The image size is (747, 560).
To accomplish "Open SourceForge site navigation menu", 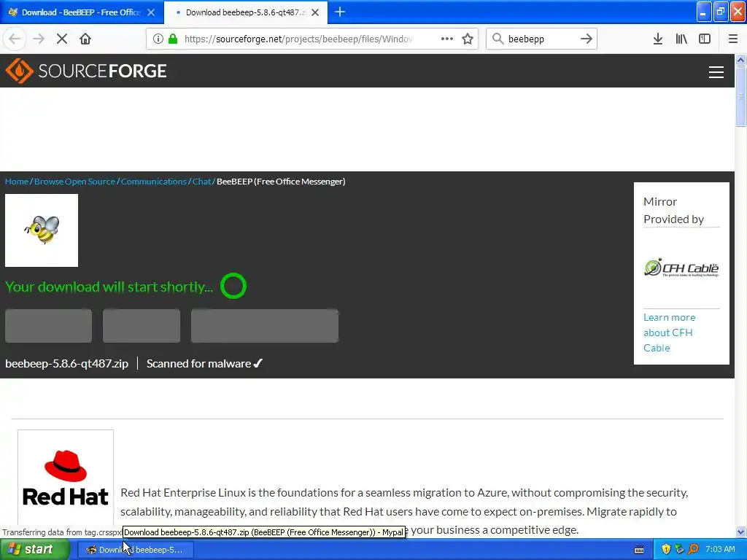I will pyautogui.click(x=716, y=72).
